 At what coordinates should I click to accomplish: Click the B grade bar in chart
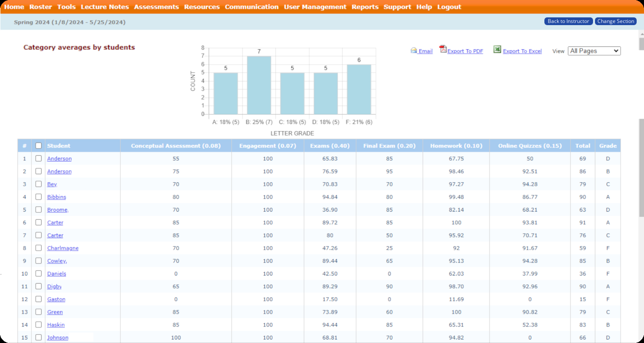point(259,85)
